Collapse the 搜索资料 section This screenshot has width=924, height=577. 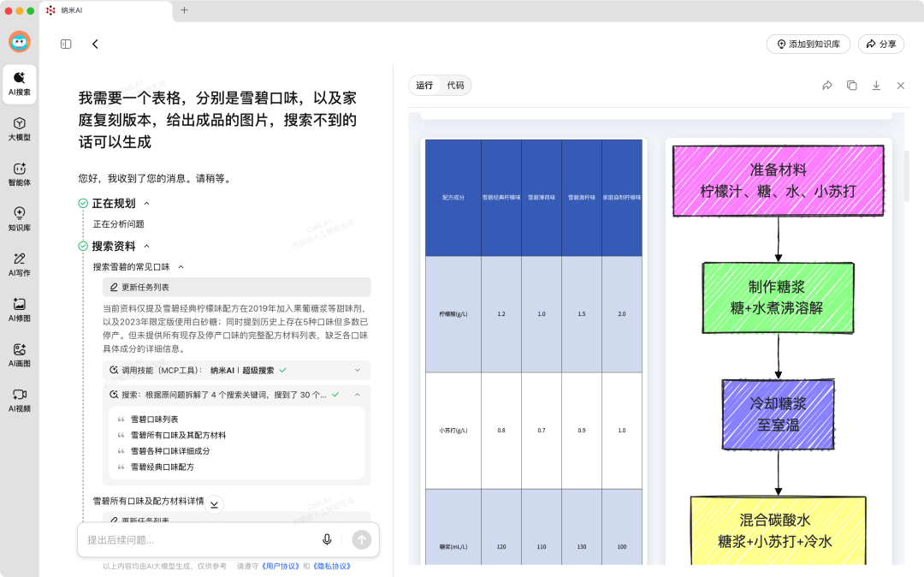tap(147, 247)
